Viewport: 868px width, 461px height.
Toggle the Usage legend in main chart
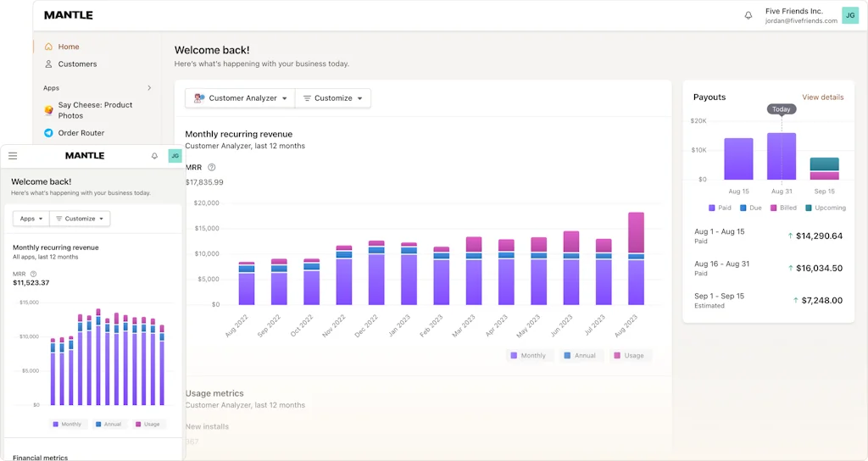pyautogui.click(x=628, y=356)
